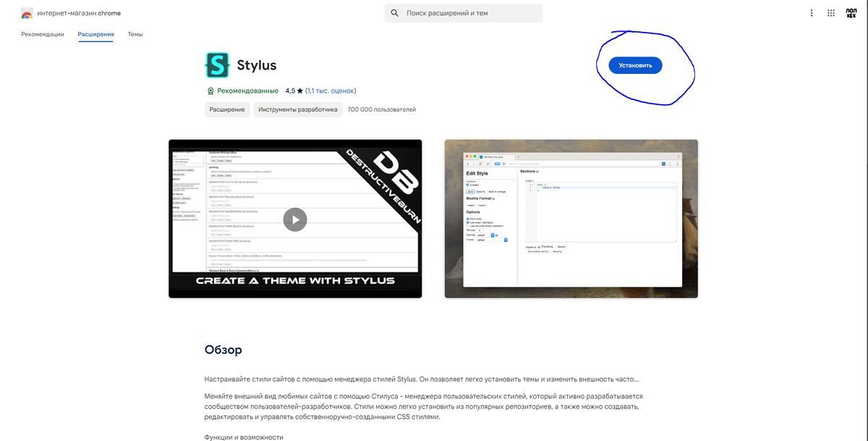Open the Google apps grid
This screenshot has width=868, height=441.
[x=831, y=13]
